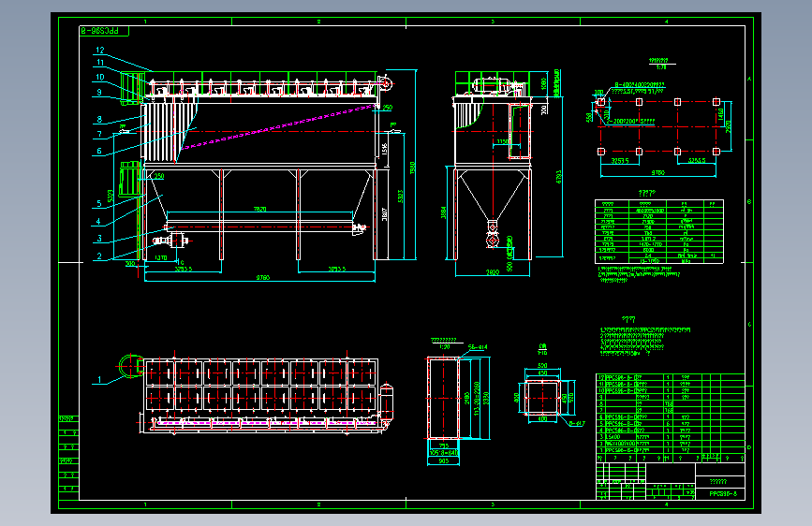Pick the 755 dimension under tall flange
Viewport: 812px width, 526px height.
point(443,446)
